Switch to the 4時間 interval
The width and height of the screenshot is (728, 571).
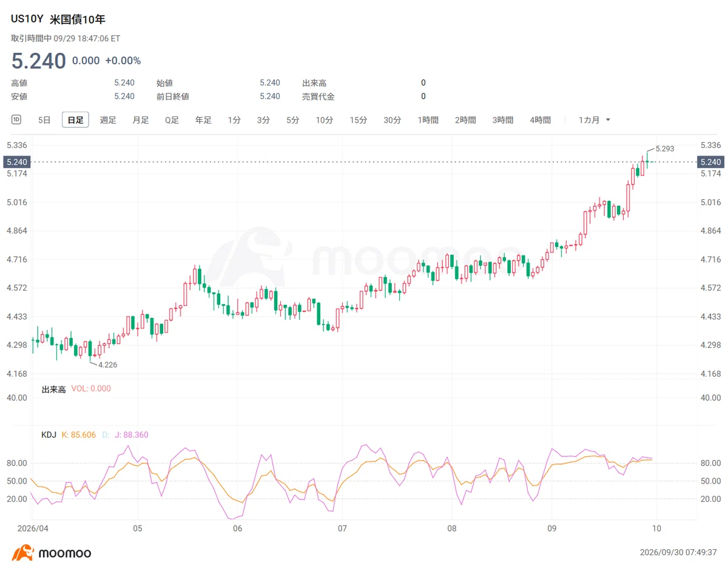[x=540, y=120]
